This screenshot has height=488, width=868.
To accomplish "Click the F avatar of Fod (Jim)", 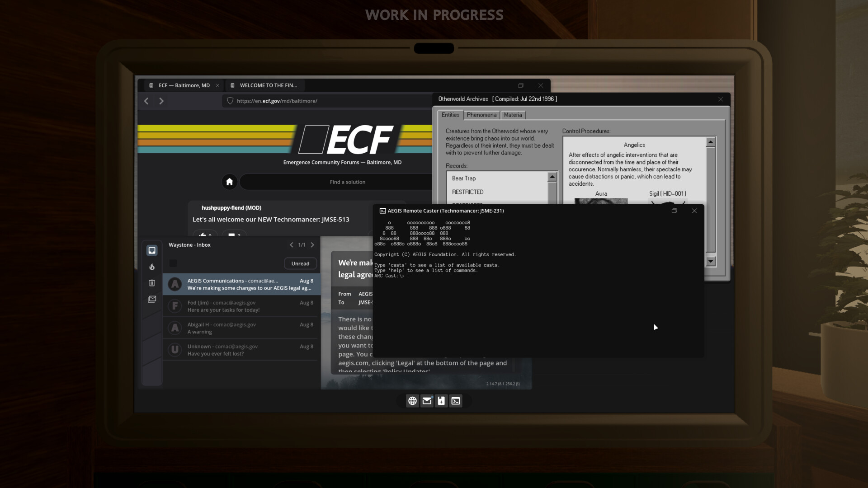I will click(175, 306).
